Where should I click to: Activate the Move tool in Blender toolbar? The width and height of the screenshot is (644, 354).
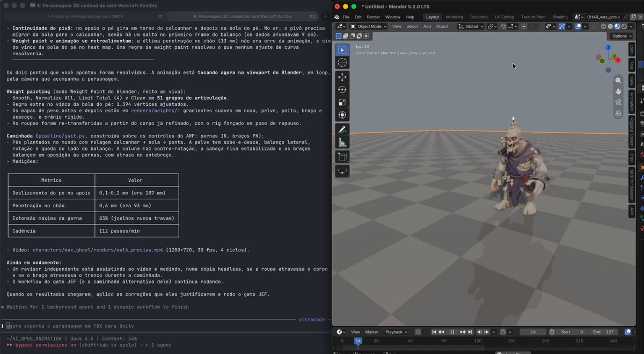pyautogui.click(x=342, y=77)
